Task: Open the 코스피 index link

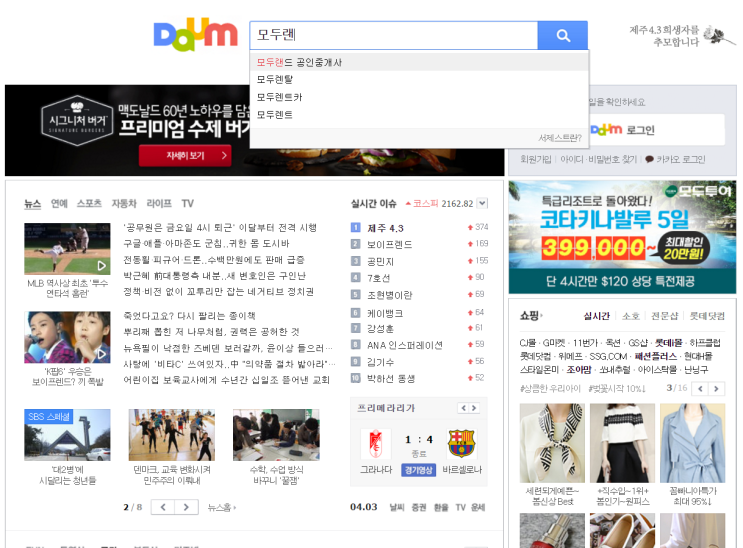Action: click(x=426, y=203)
